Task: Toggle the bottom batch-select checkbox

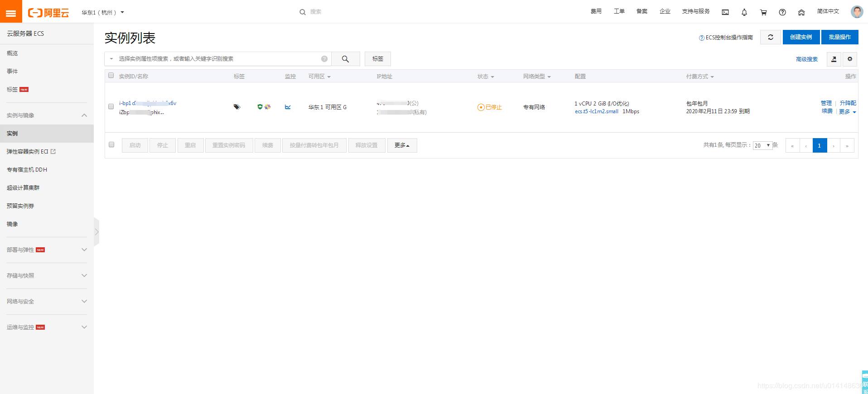Action: point(111,145)
